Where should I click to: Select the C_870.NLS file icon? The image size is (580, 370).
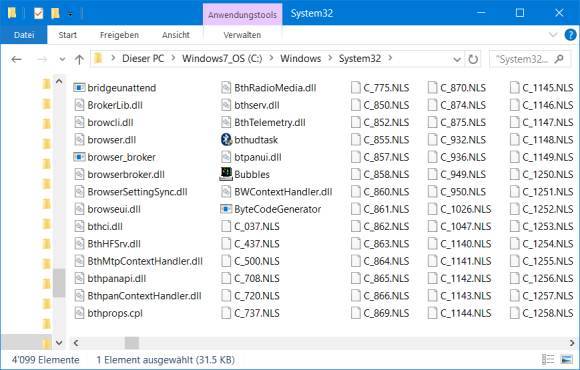(432, 88)
